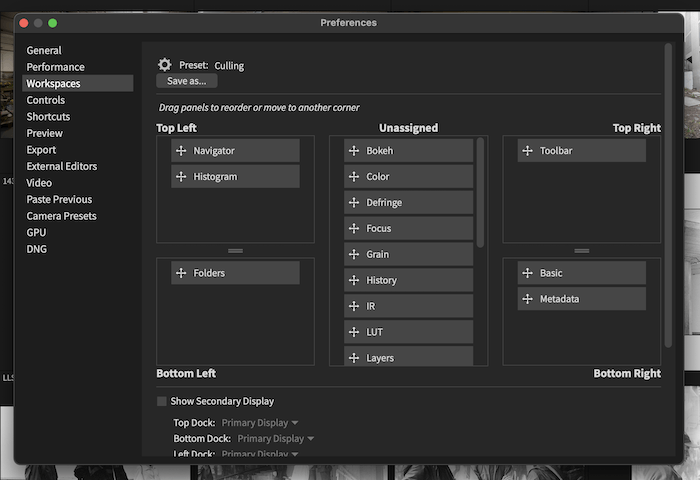Click the move handle icon for Folders
Image resolution: width=700 pixels, height=480 pixels.
(x=181, y=273)
